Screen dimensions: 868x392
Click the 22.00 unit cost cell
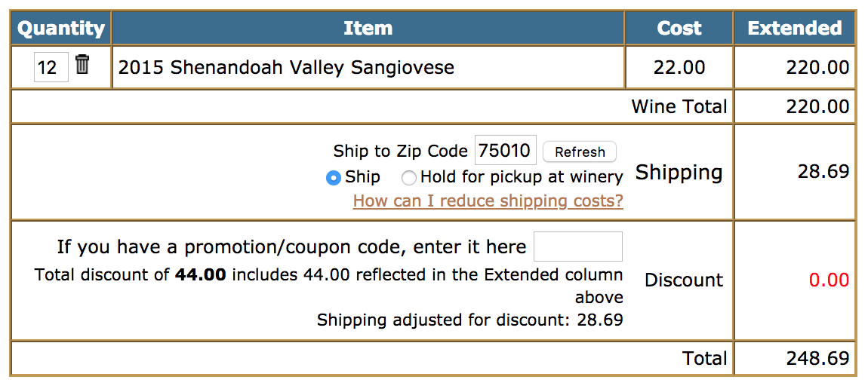(x=679, y=67)
